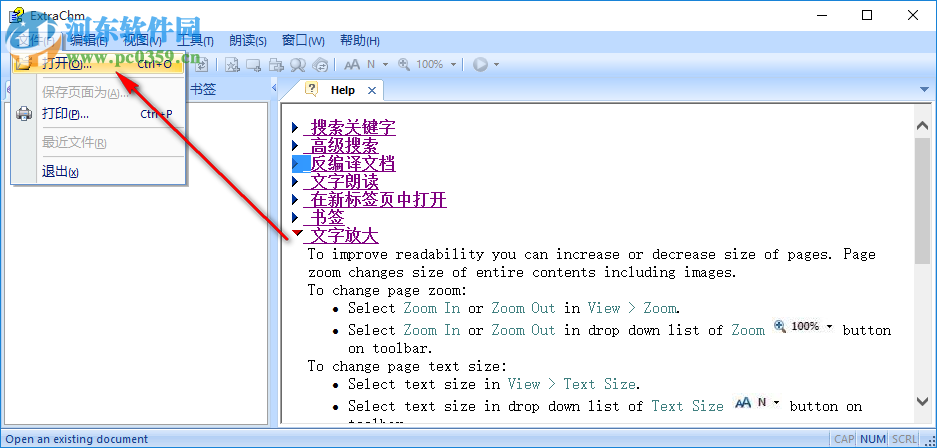937x448 pixels.
Task: Open the 朗读(S) menu
Action: click(247, 41)
